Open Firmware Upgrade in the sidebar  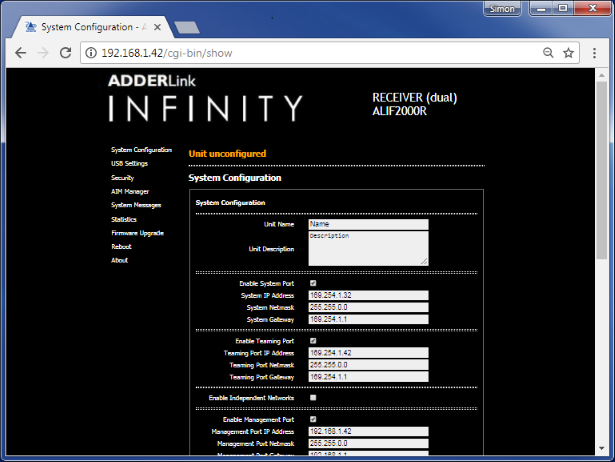click(x=137, y=233)
